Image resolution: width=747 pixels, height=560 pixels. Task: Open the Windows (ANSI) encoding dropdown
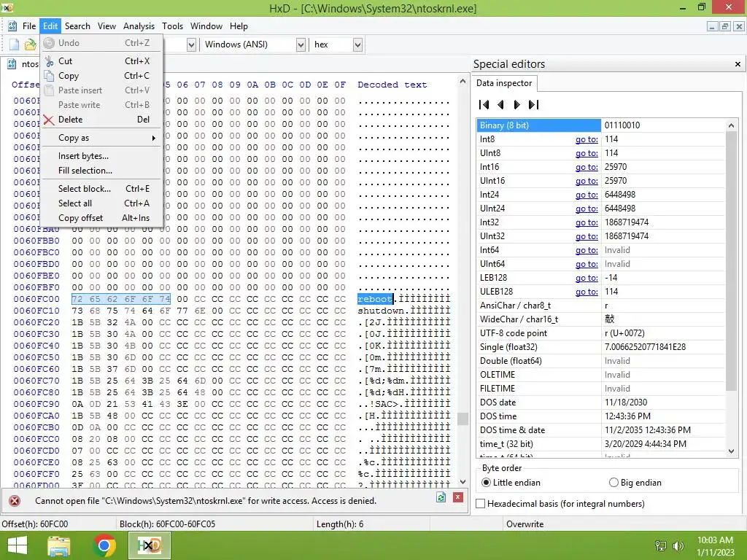click(x=301, y=44)
